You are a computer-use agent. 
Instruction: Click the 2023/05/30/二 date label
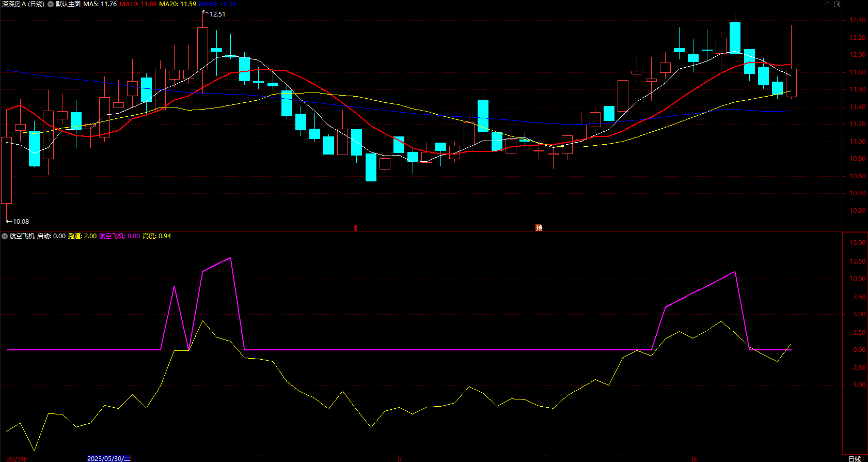[x=109, y=458]
